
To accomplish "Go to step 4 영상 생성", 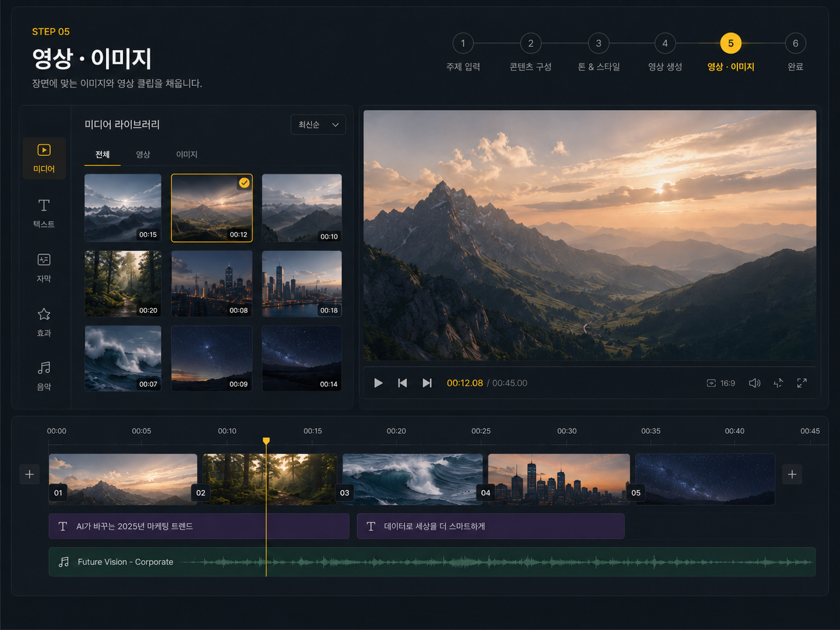I will pos(665,44).
